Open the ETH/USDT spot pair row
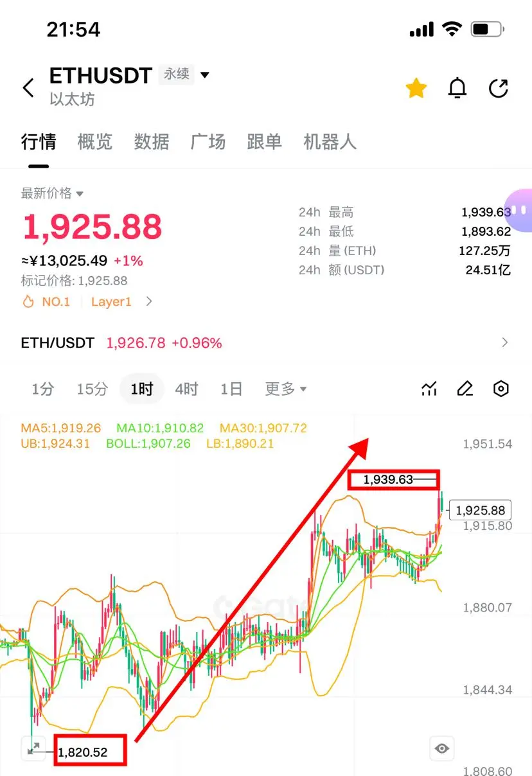This screenshot has width=532, height=776. (x=266, y=343)
